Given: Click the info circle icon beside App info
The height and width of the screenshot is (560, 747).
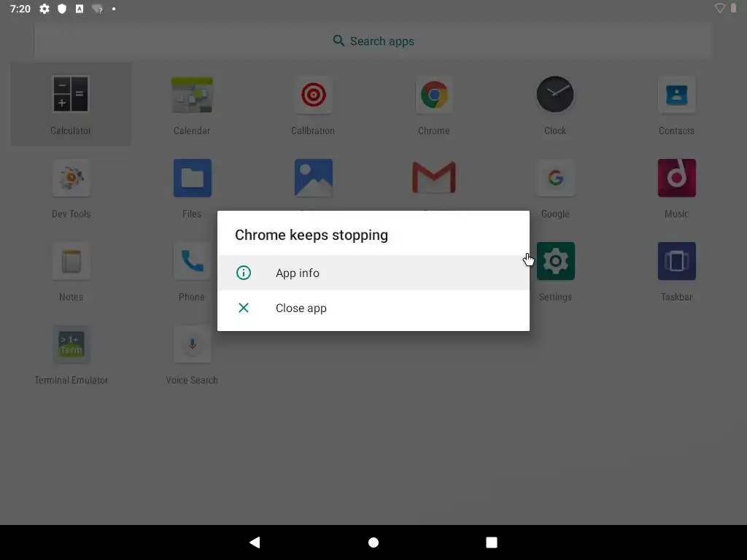Looking at the screenshot, I should pos(244,273).
